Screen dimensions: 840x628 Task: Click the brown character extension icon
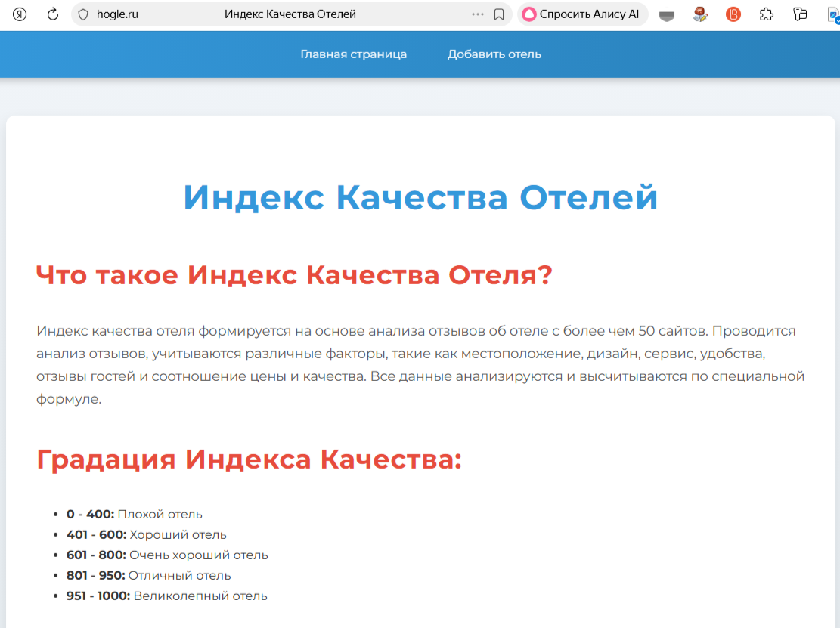coord(700,14)
